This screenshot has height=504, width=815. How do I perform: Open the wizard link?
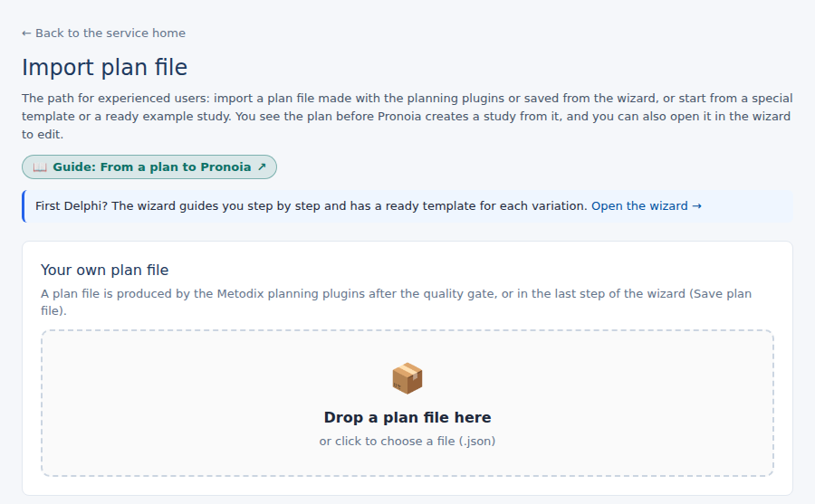tap(647, 206)
